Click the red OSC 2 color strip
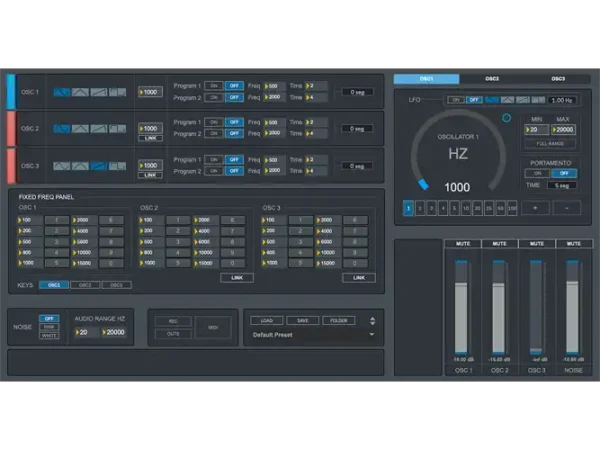The width and height of the screenshot is (600, 450). pyautogui.click(x=11, y=129)
